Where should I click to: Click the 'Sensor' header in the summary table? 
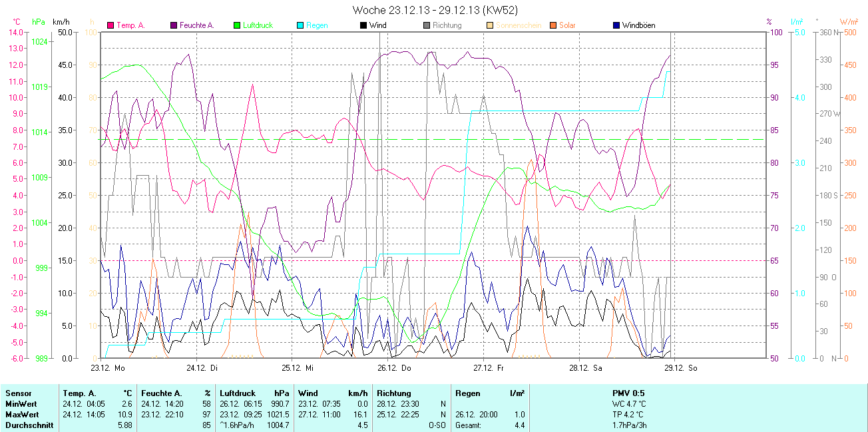(18, 393)
